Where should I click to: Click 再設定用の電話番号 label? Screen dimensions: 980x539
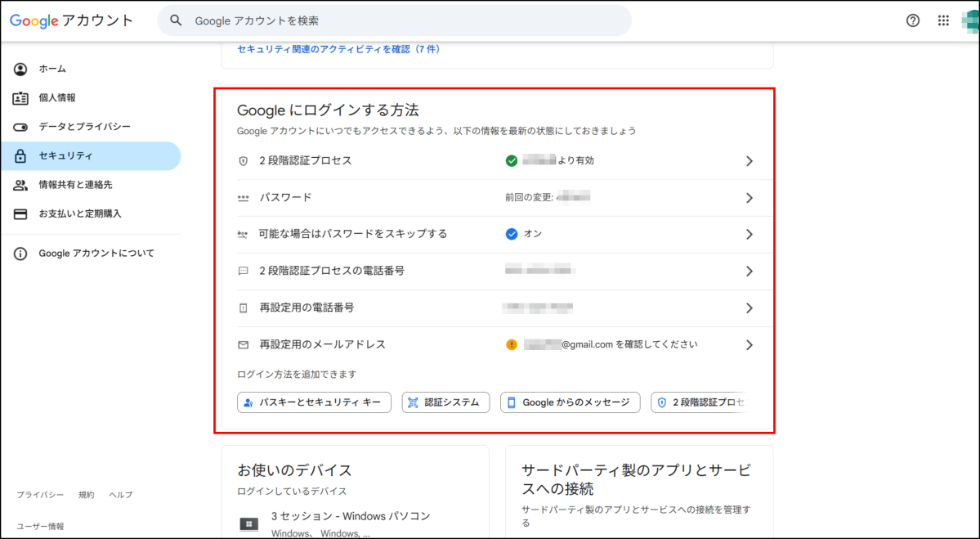[307, 308]
